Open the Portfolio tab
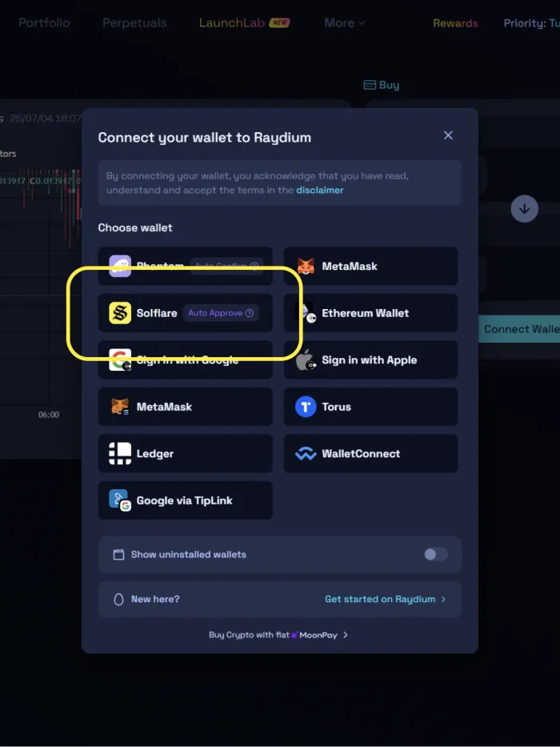Viewport: 560px width, 747px height. click(44, 23)
